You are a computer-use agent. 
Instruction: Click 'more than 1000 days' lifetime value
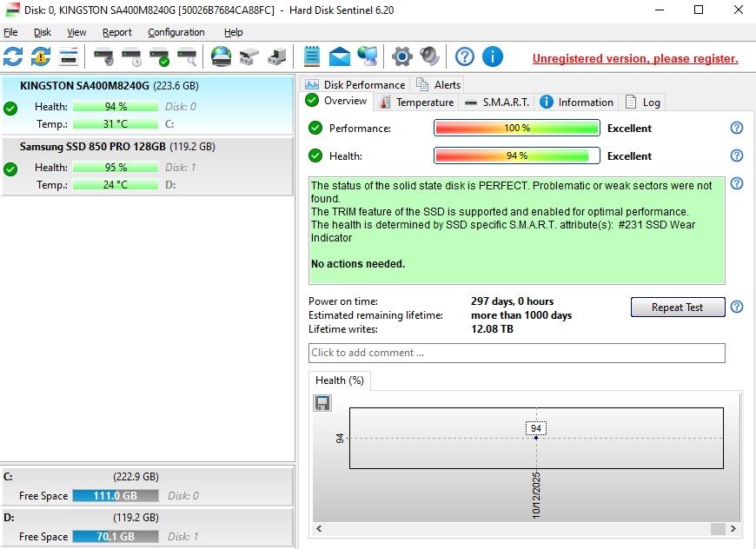[x=521, y=315]
